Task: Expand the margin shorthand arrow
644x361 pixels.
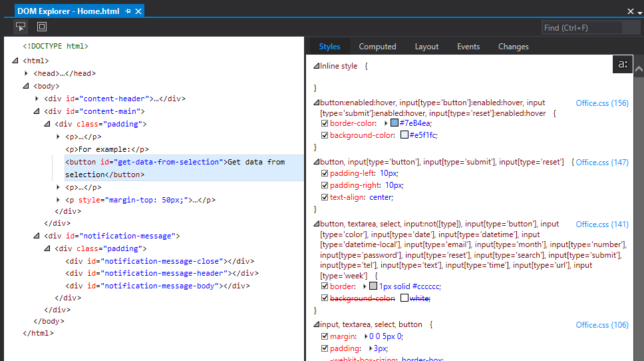Action: 365,336
